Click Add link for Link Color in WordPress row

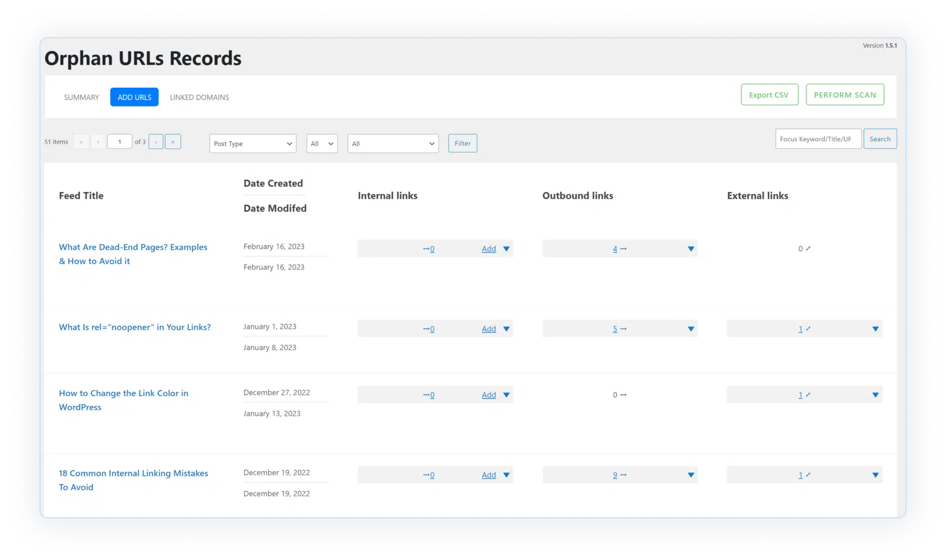489,395
